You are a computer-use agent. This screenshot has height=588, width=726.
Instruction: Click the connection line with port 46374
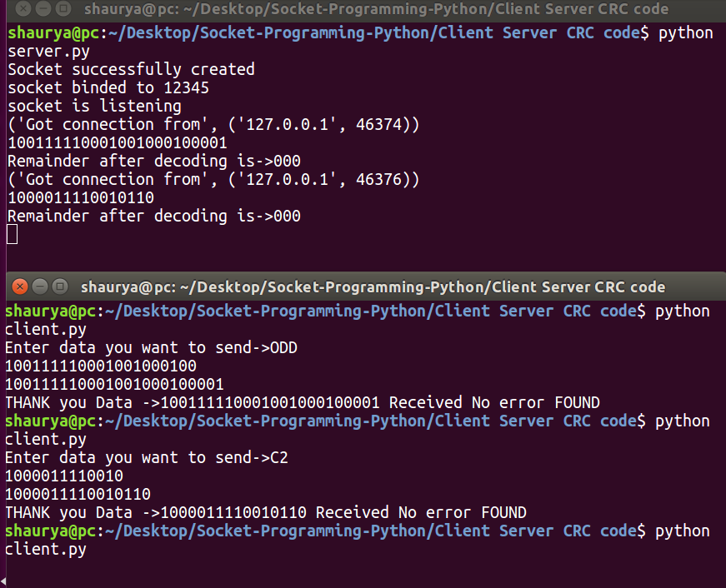click(x=214, y=124)
